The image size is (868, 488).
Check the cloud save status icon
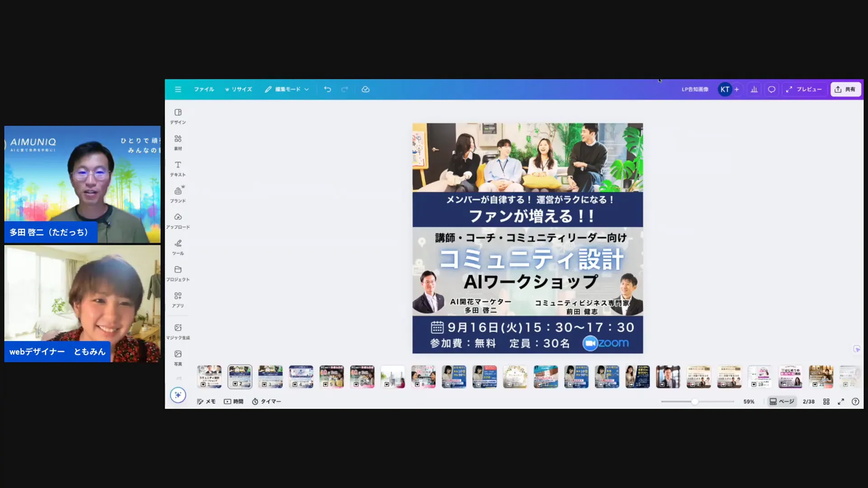[x=366, y=89]
